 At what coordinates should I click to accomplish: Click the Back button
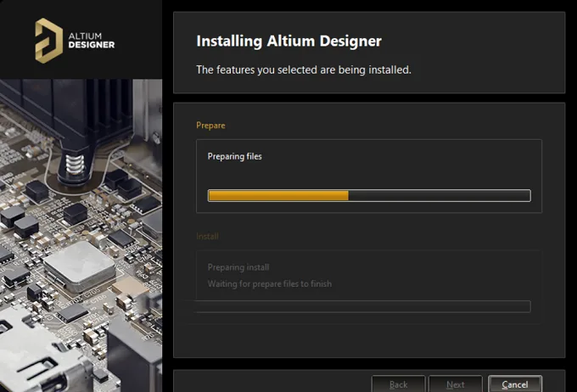point(398,384)
